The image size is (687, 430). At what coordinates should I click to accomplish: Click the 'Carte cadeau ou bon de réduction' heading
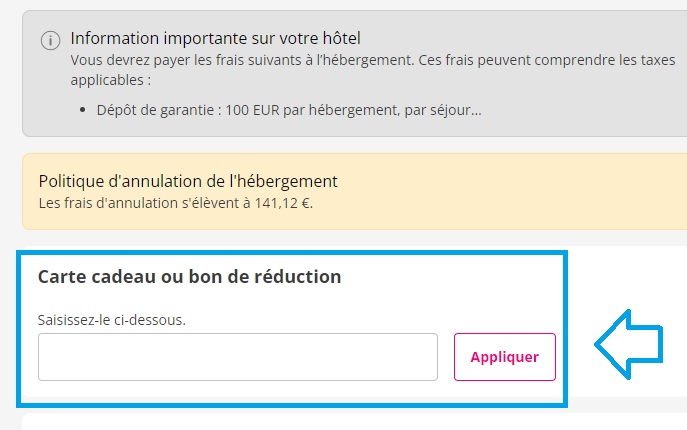click(190, 276)
